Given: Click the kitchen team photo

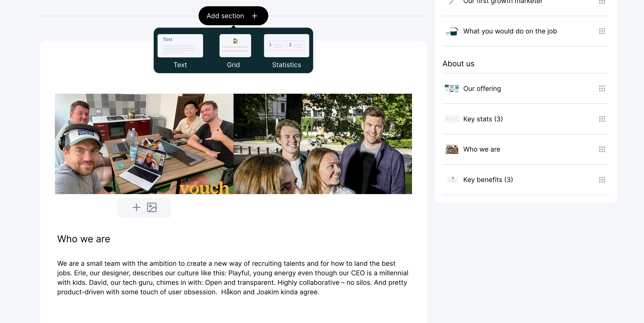Looking at the screenshot, I should click(144, 144).
